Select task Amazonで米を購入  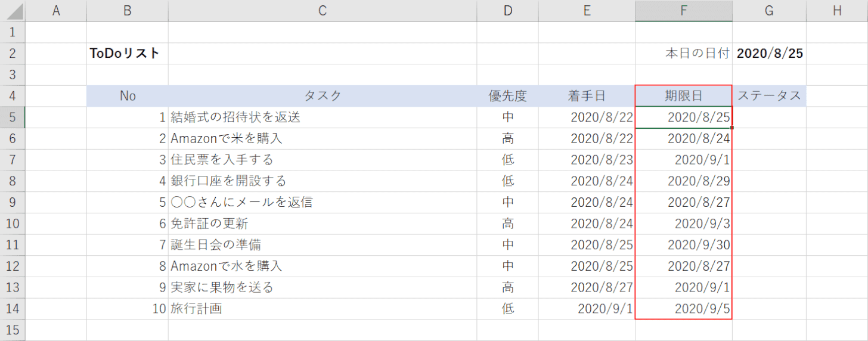click(x=323, y=139)
